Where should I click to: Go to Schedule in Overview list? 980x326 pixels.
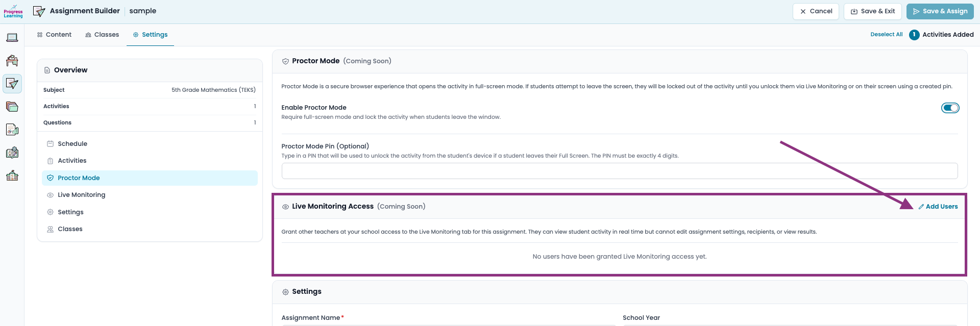150,144
